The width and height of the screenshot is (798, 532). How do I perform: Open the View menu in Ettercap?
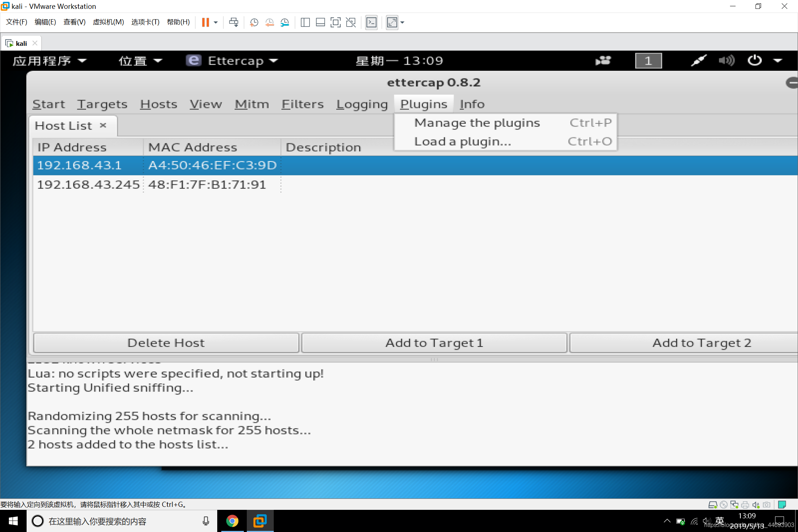(205, 103)
